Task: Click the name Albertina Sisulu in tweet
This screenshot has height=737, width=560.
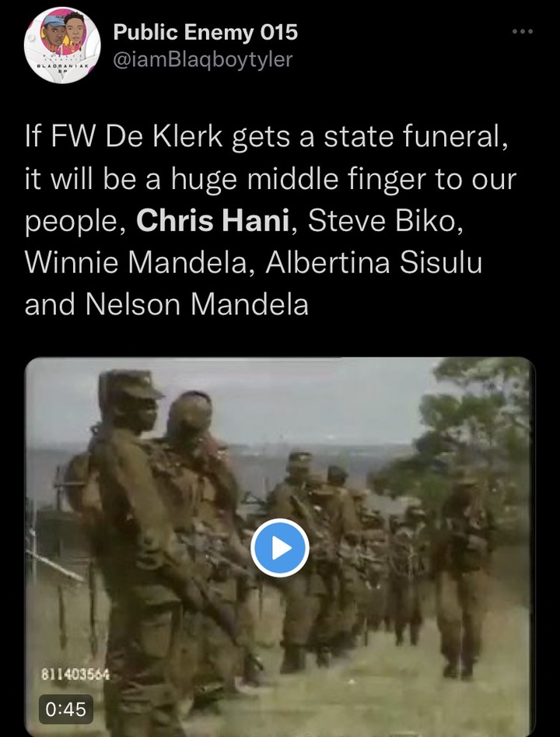Action: pos(373,263)
